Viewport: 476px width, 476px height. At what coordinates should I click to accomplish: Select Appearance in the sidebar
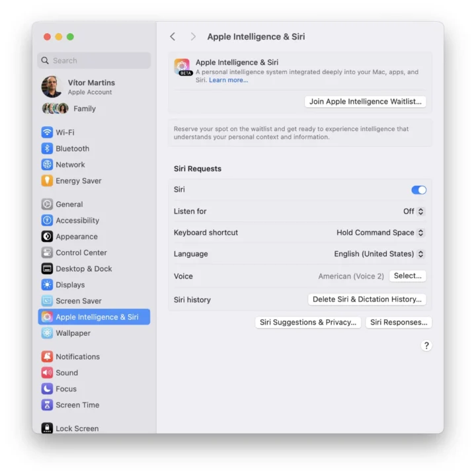point(94,236)
